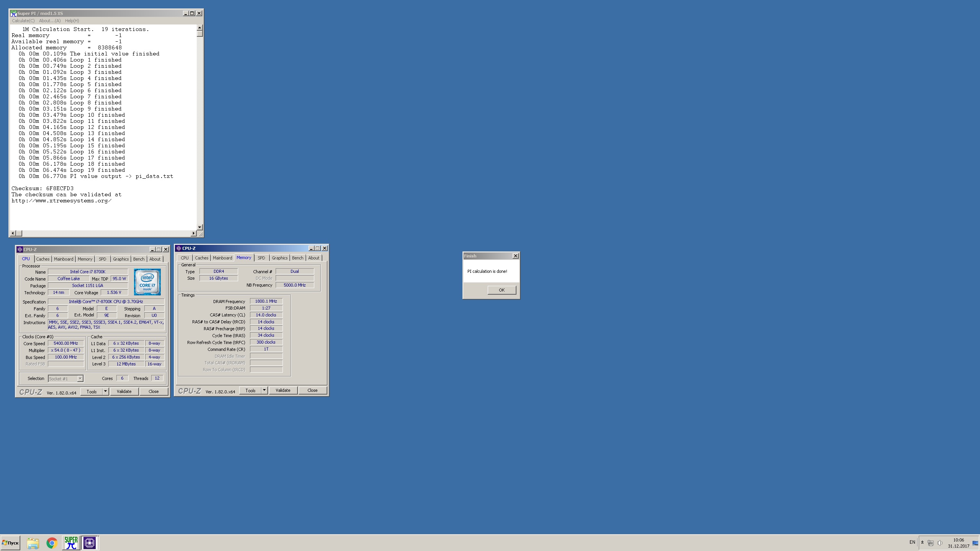
Task: Select SPD tab in left CPU-Z
Action: (103, 259)
